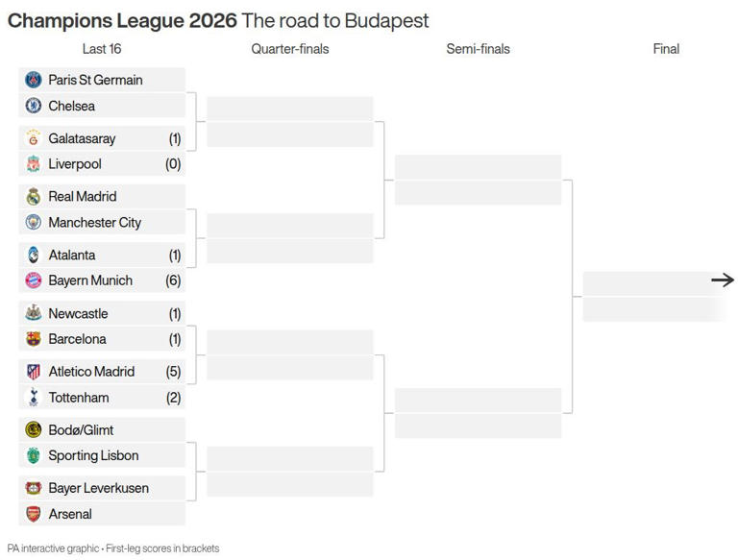Click the Chelsea club crest

tap(34, 106)
